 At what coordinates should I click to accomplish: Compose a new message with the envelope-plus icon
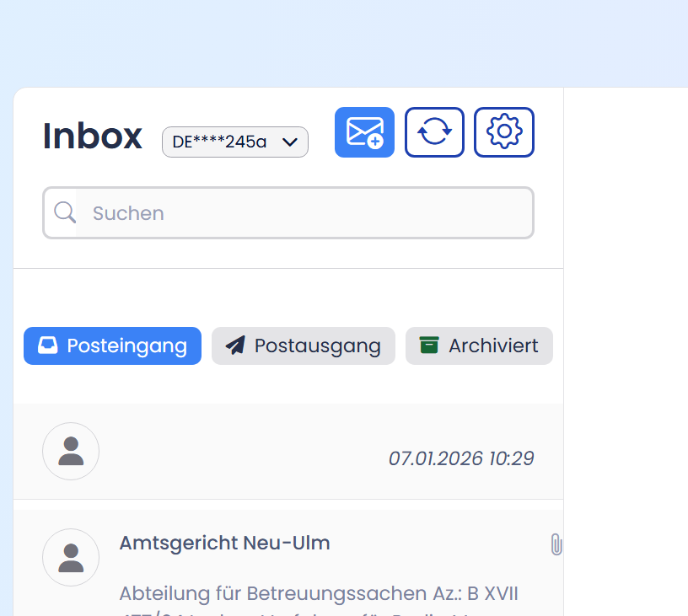(364, 132)
